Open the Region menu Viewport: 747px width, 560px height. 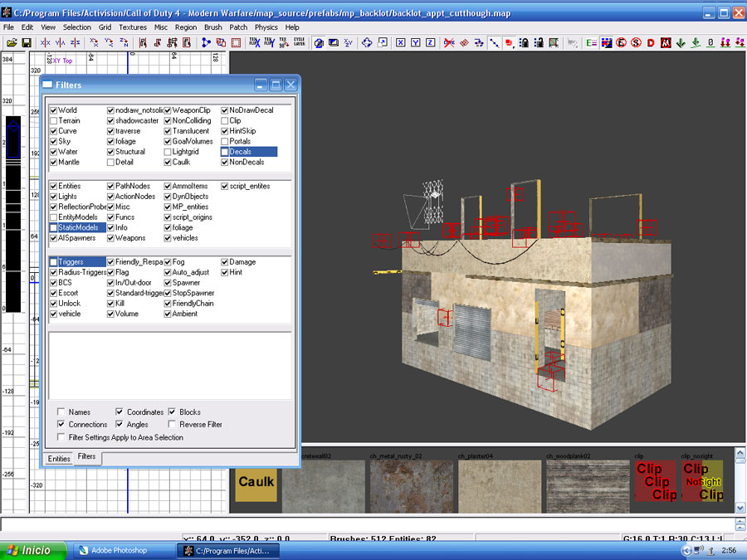click(x=186, y=27)
